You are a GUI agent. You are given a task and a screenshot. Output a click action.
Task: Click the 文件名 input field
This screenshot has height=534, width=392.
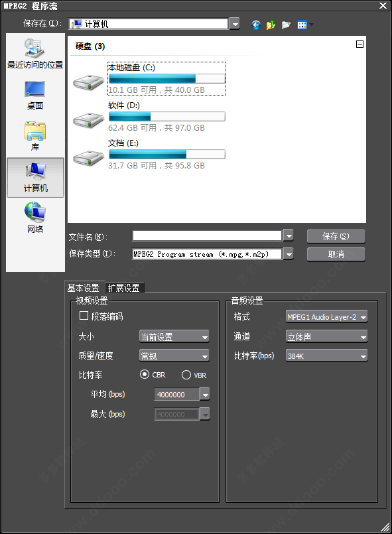click(x=207, y=235)
